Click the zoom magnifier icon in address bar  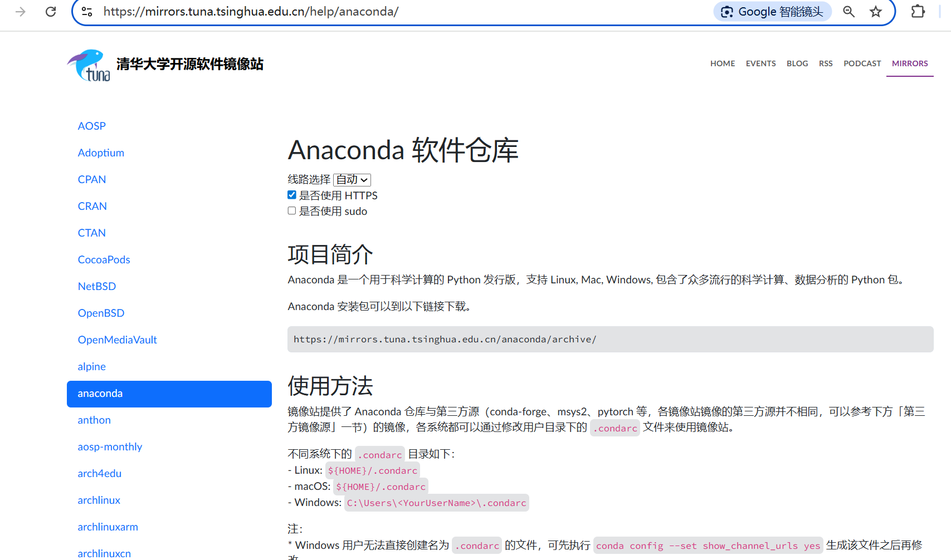[848, 12]
